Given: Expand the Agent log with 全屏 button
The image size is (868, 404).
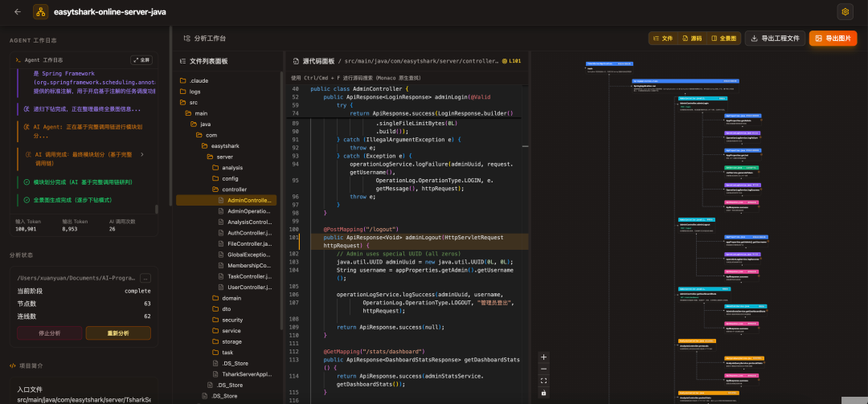Looking at the screenshot, I should [x=141, y=59].
